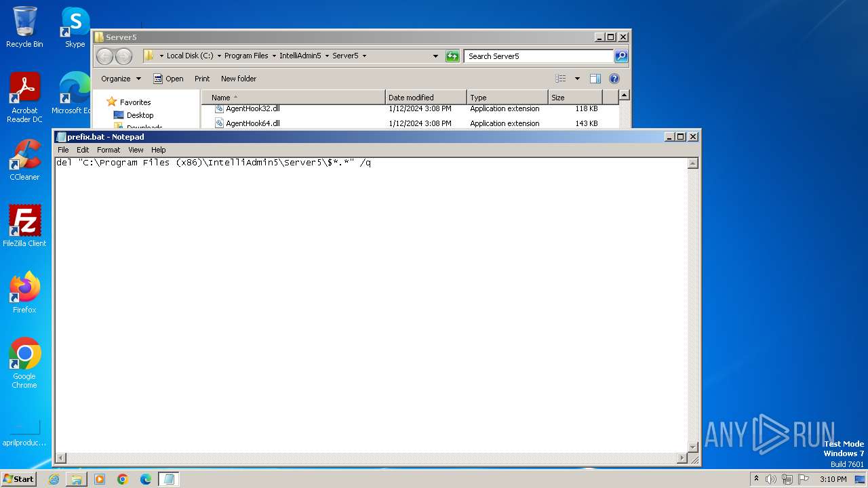Click the Explorer Back arrow button
The width and height of the screenshot is (868, 488).
click(x=104, y=56)
